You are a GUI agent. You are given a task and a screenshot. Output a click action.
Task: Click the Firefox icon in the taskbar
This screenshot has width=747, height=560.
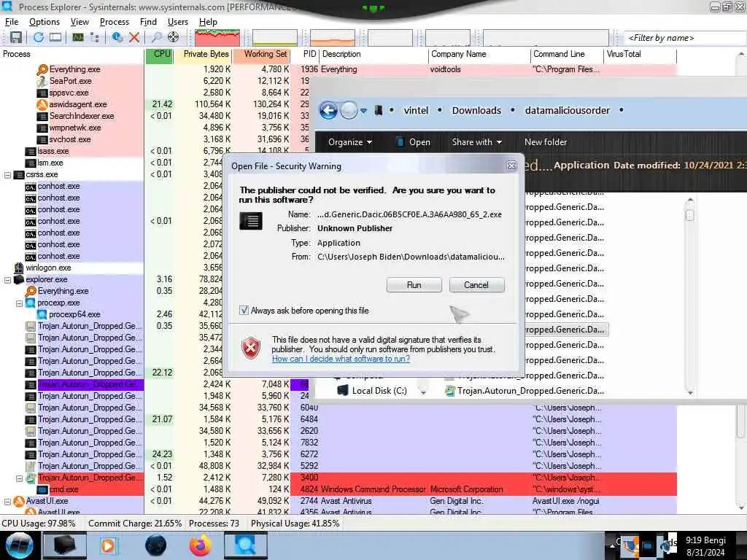coord(201,545)
